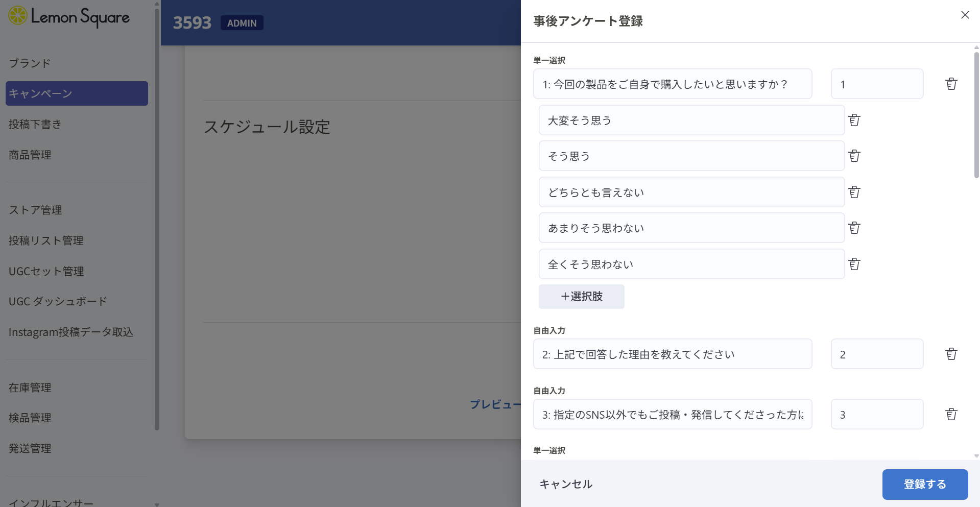Screen dimensions: 980x507
Task: Go to 商品管理 in the sidebar
Action: 30,155
